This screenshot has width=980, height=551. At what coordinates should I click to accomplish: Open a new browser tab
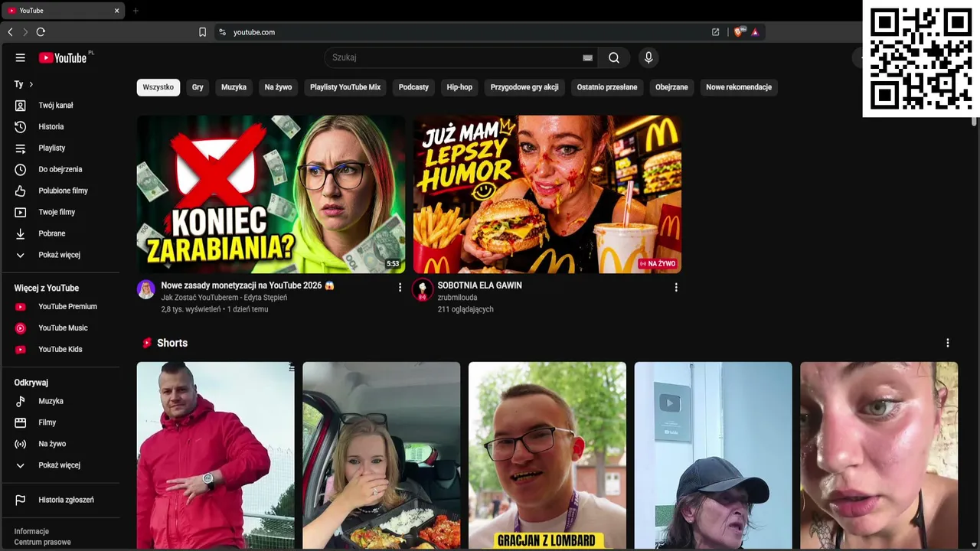pos(136,11)
